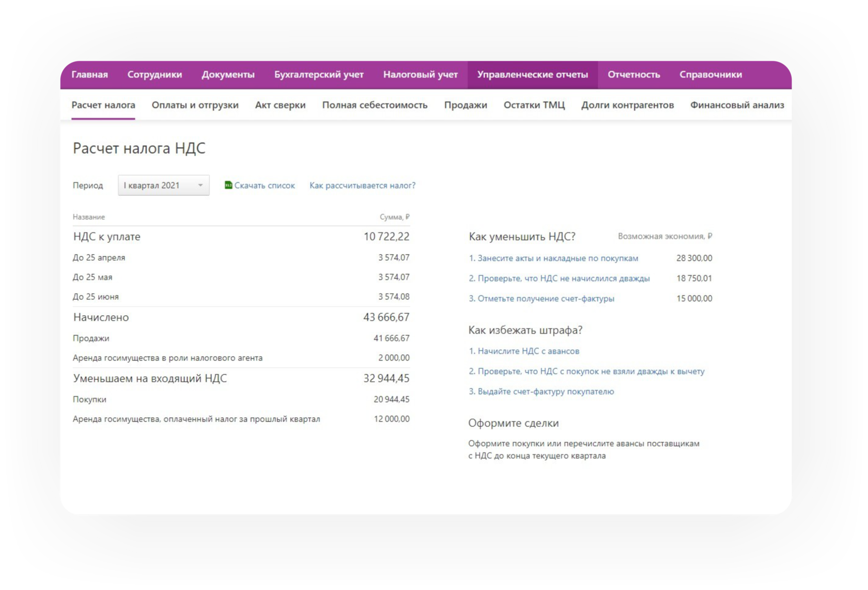Switch to Оплаты и отгрузки tab

click(195, 105)
